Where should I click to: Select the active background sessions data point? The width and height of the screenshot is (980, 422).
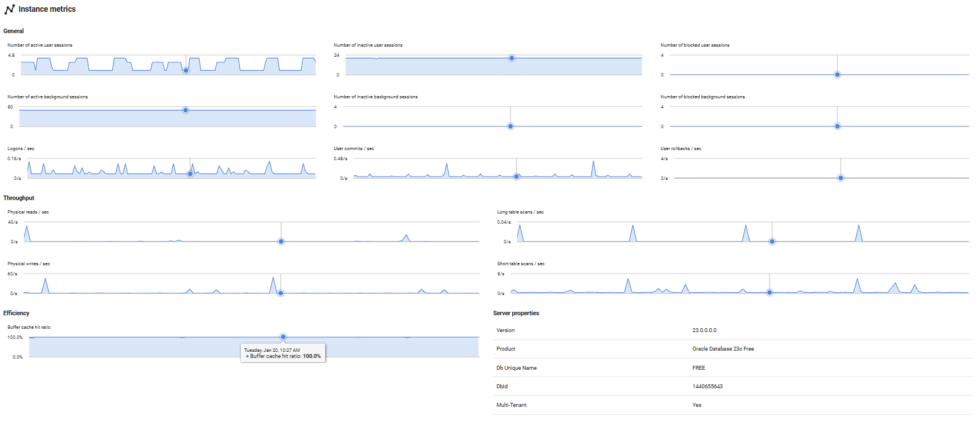coord(185,110)
